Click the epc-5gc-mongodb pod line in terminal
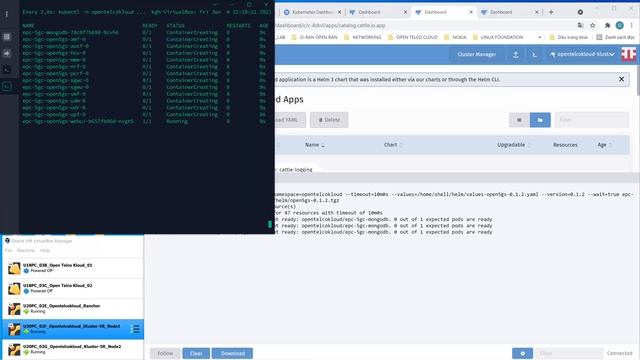The width and height of the screenshot is (640, 360). point(145,32)
